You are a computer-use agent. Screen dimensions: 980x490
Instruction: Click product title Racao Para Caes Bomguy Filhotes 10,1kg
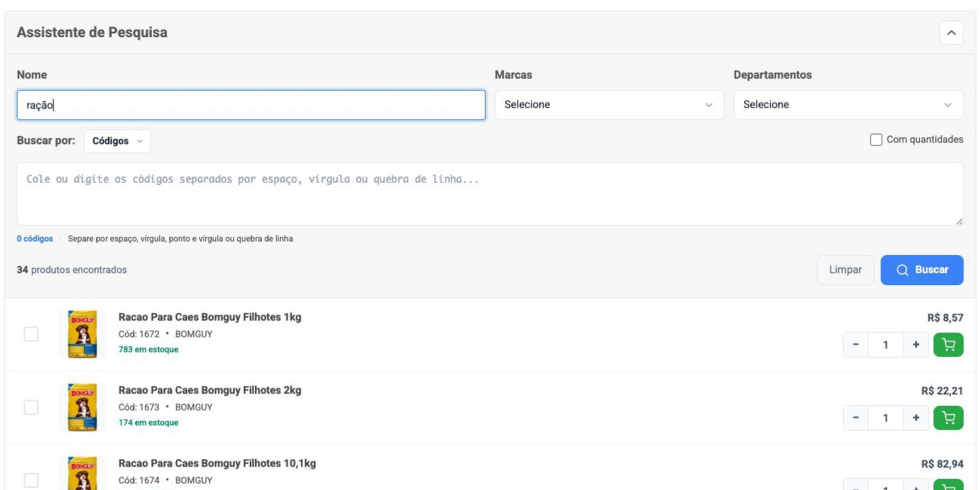[x=217, y=463]
